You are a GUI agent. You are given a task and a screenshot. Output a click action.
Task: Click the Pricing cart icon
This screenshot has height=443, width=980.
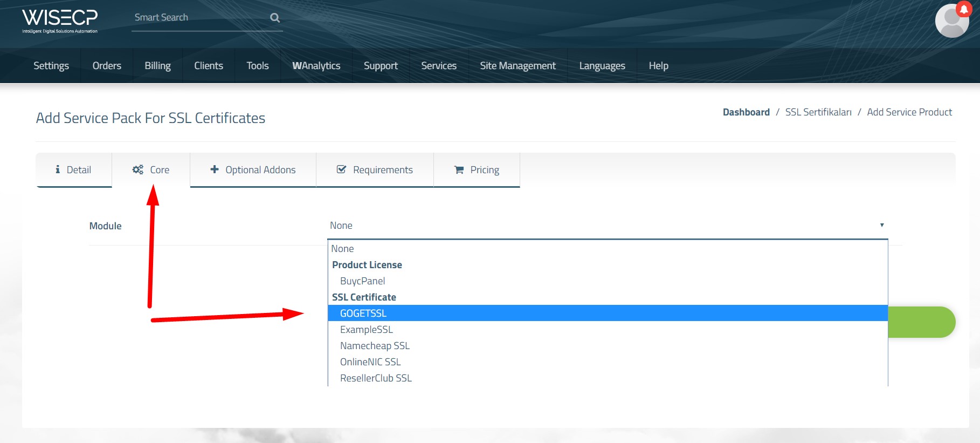pyautogui.click(x=459, y=170)
